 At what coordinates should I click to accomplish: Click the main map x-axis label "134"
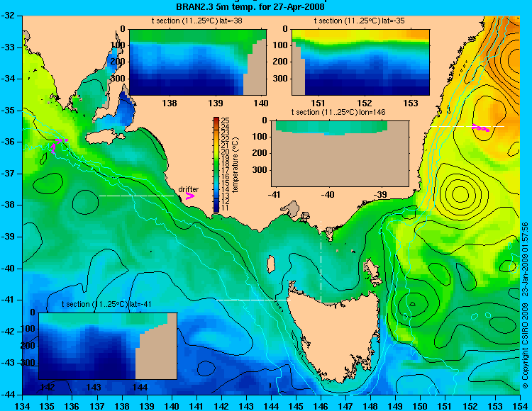pos(23,406)
